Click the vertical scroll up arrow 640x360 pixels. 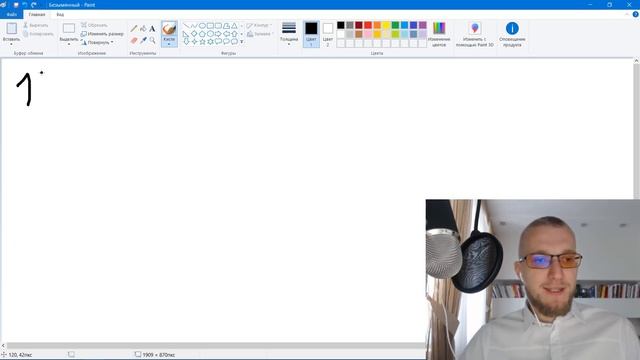click(636, 61)
